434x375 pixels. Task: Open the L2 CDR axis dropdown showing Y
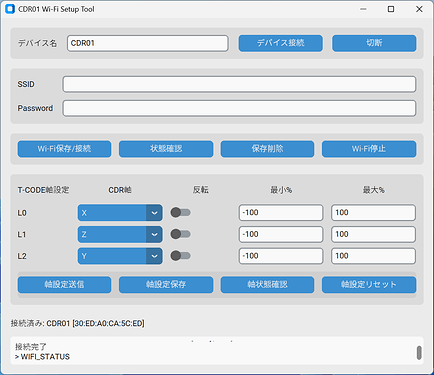click(120, 256)
